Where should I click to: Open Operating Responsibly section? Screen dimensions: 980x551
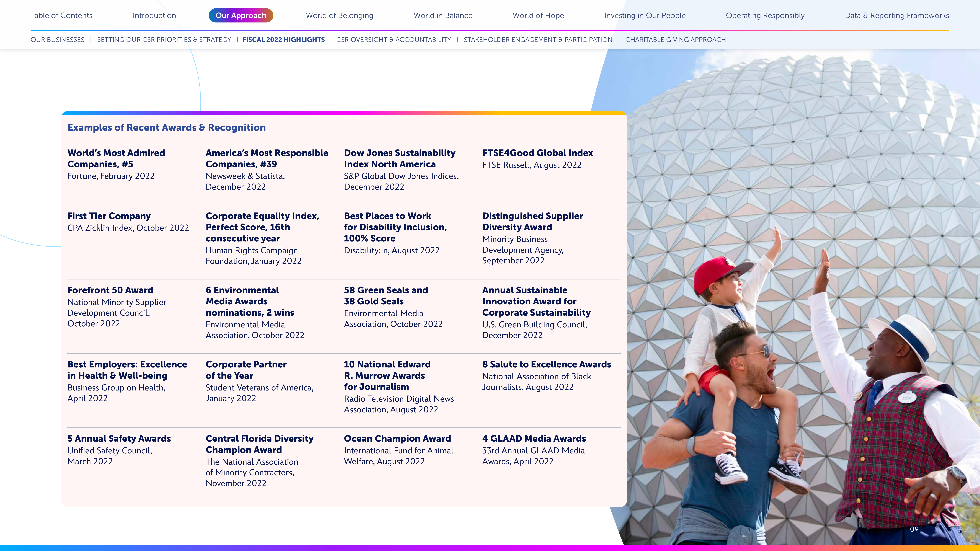765,16
